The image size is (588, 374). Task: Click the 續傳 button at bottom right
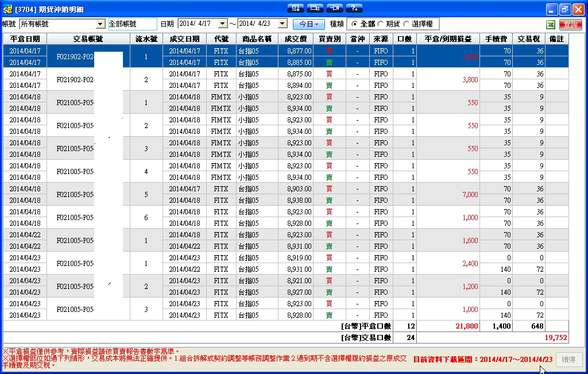[x=568, y=360]
